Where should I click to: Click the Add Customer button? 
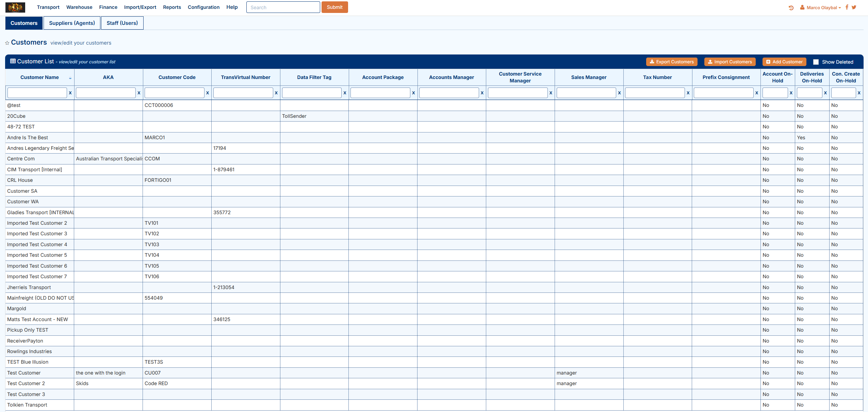(x=784, y=62)
